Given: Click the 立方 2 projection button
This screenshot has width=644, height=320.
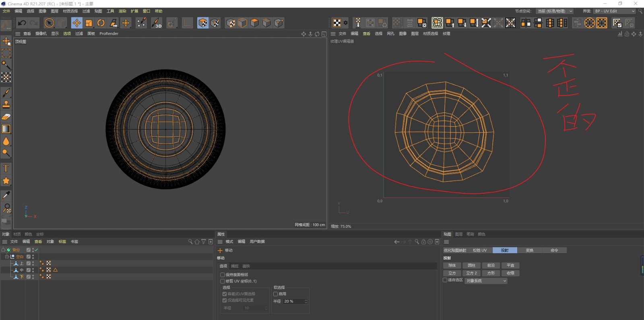Looking at the screenshot, I should pyautogui.click(x=471, y=273).
